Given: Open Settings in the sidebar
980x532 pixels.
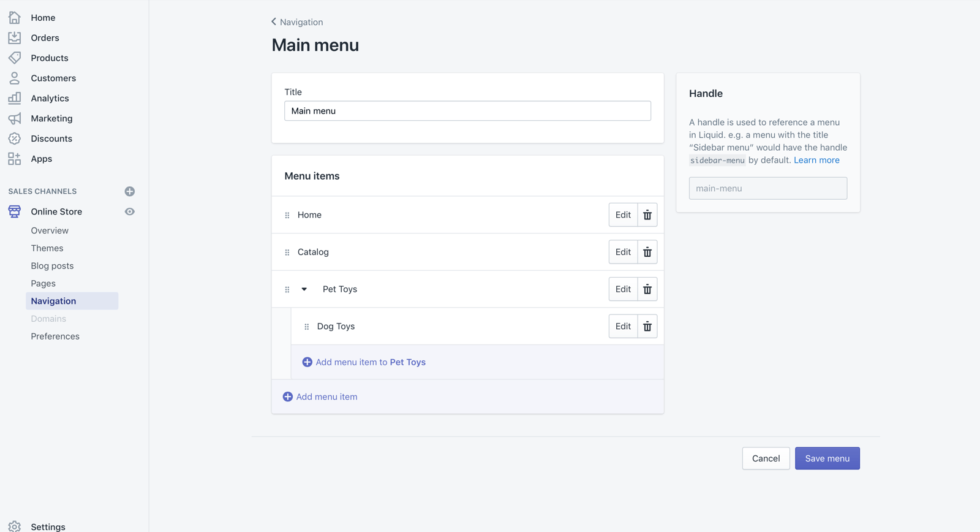Looking at the screenshot, I should coord(48,526).
